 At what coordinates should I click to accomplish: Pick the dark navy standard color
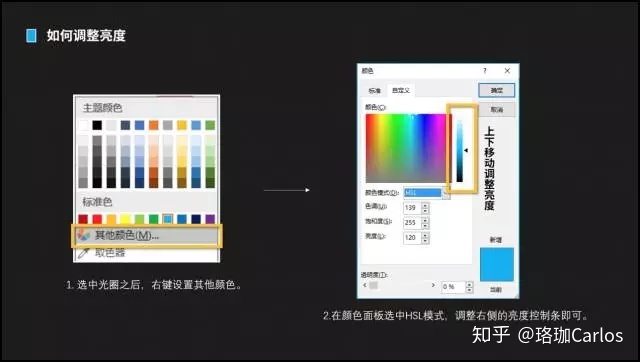coord(196,219)
